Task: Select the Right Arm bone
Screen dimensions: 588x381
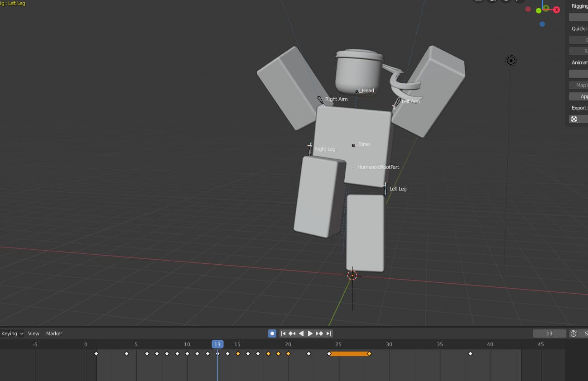Action: [321, 100]
